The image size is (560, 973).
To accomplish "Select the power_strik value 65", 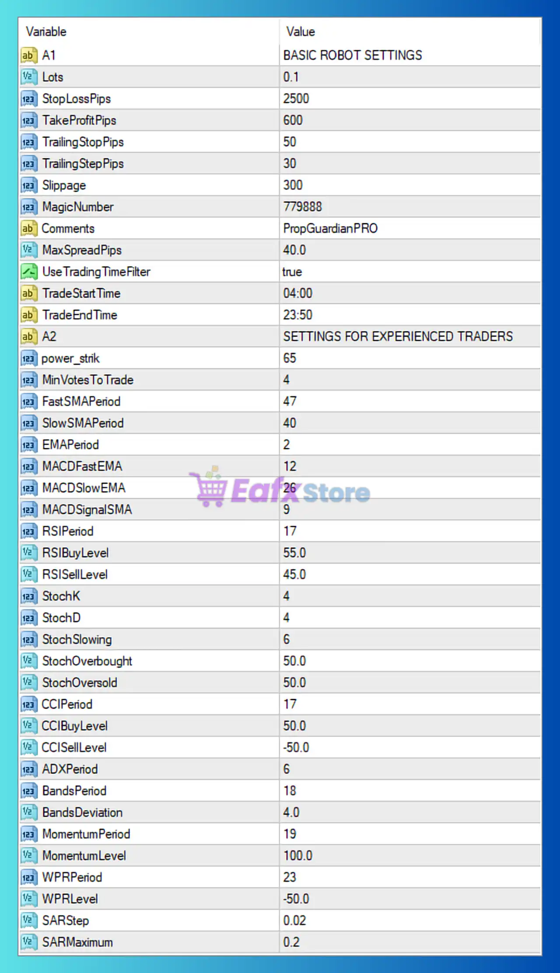I will pos(290,358).
